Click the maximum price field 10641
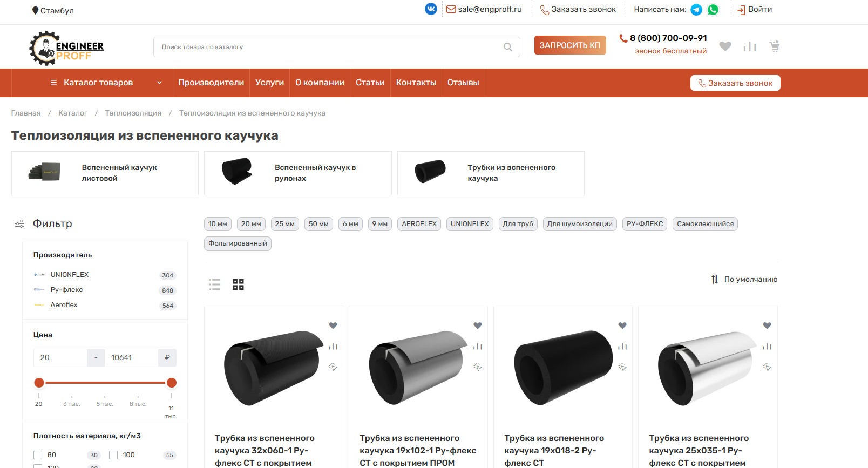This screenshot has height=468, width=868. click(x=131, y=357)
